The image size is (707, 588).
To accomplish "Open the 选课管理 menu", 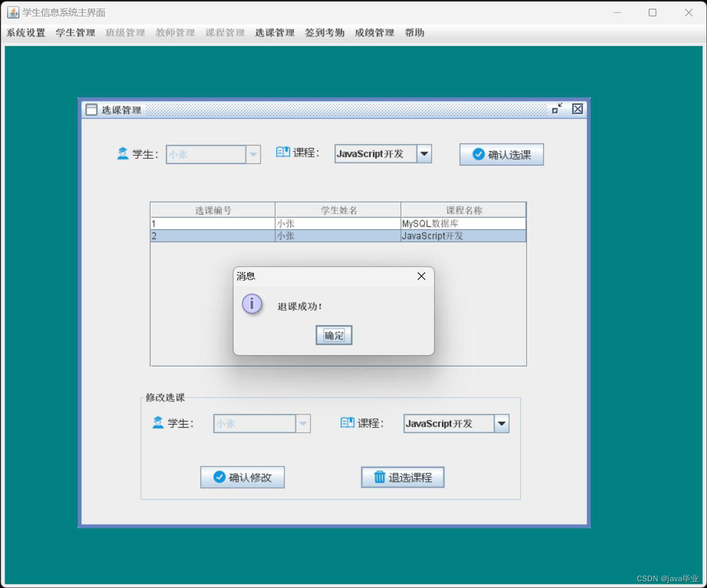I will 275,33.
